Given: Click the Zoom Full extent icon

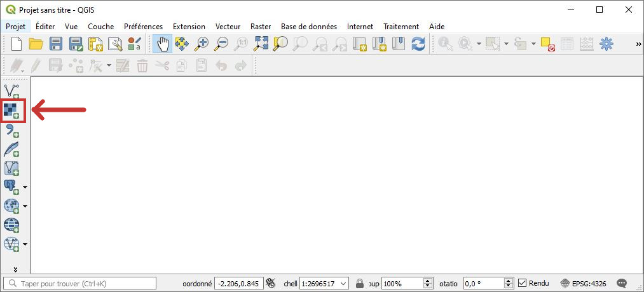Looking at the screenshot, I should click(261, 44).
